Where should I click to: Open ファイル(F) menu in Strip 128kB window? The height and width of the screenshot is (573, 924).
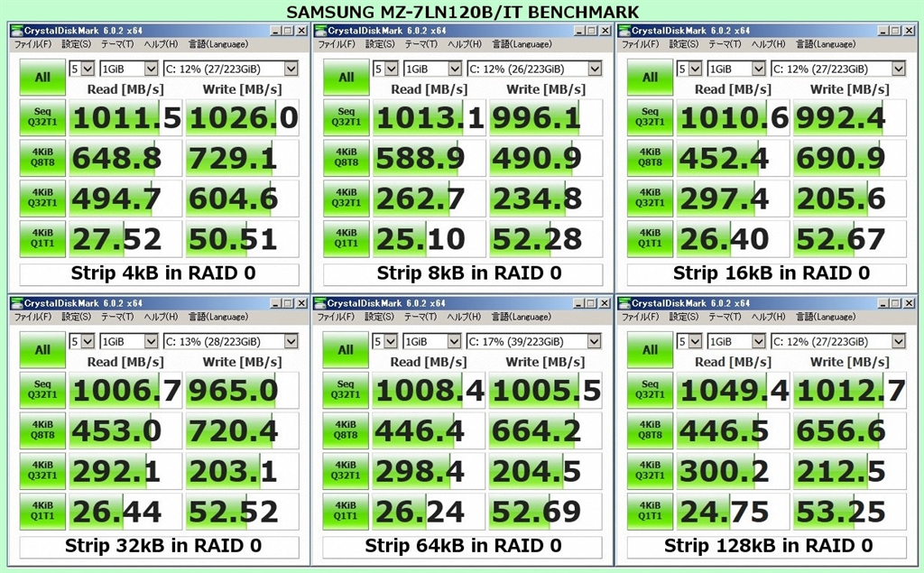tap(640, 317)
